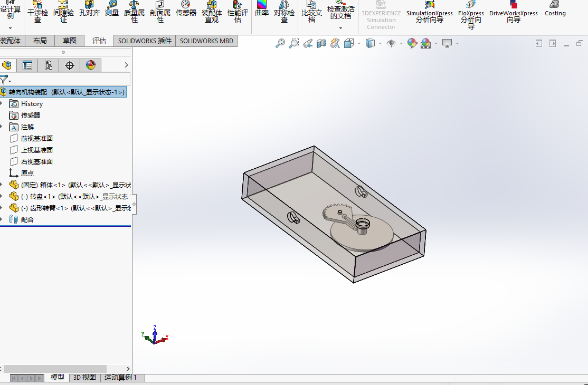
Task: Launch SimulationXpress analysis wizard
Action: pyautogui.click(x=429, y=12)
